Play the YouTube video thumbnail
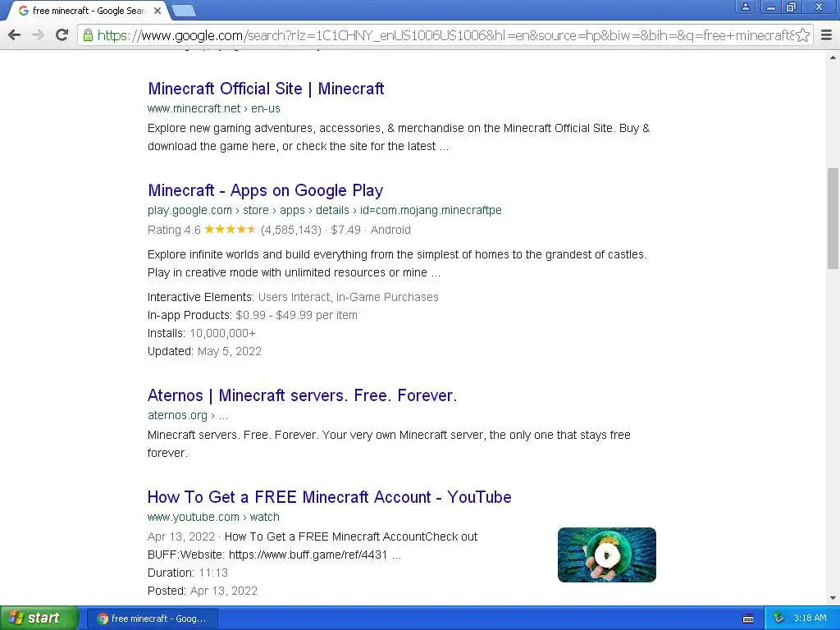 (607, 555)
